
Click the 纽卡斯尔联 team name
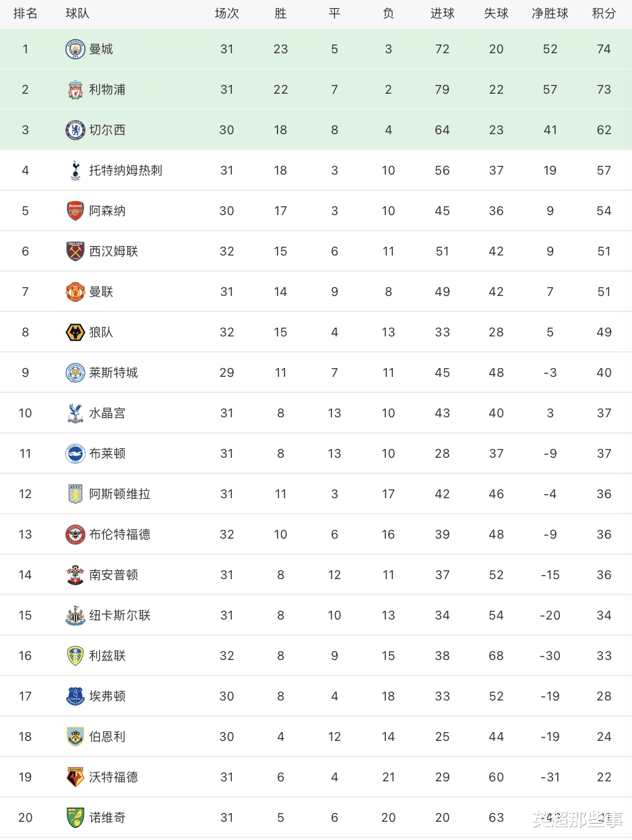point(119,616)
